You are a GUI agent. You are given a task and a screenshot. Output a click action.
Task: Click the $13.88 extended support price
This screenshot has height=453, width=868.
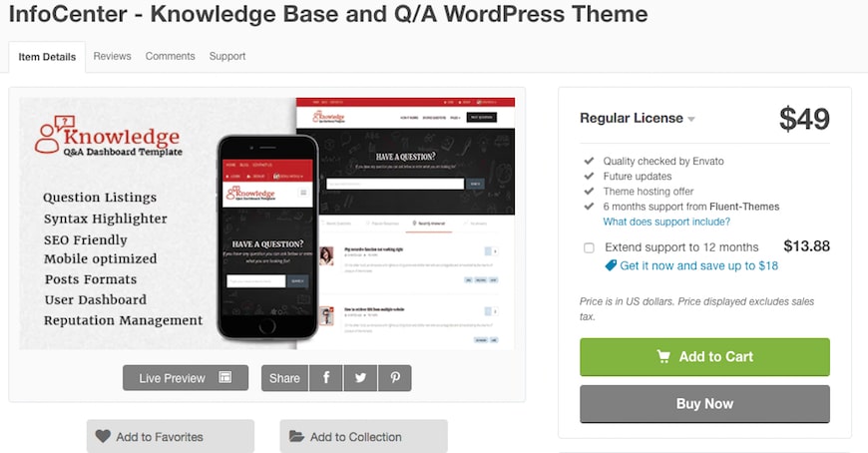806,245
